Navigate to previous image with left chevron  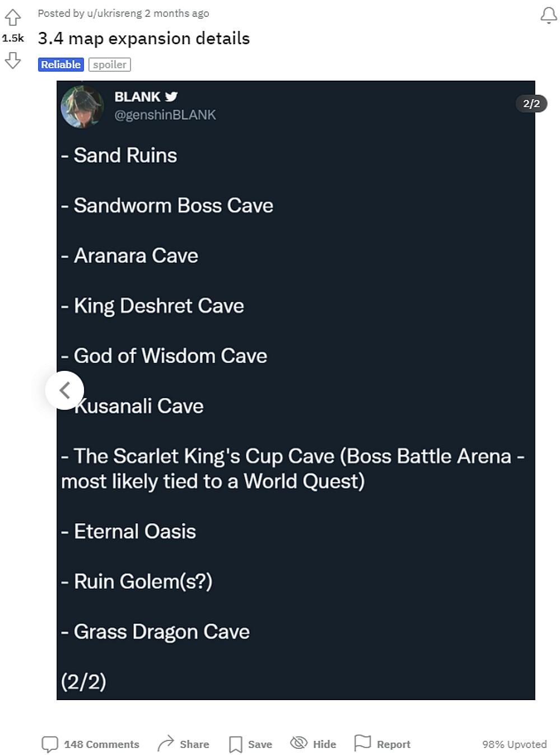coord(64,390)
